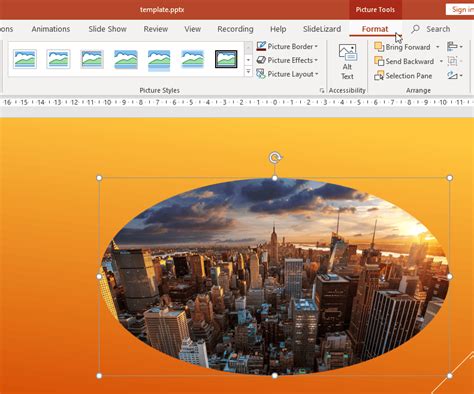474x394 pixels.
Task: Switch to the Animations tab
Action: point(51,29)
